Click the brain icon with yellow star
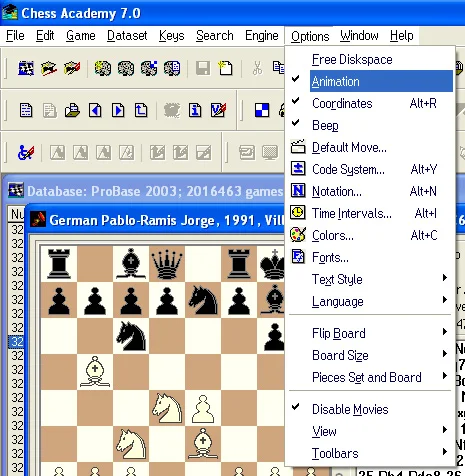Viewport: 465px width, 476px height. click(103, 68)
